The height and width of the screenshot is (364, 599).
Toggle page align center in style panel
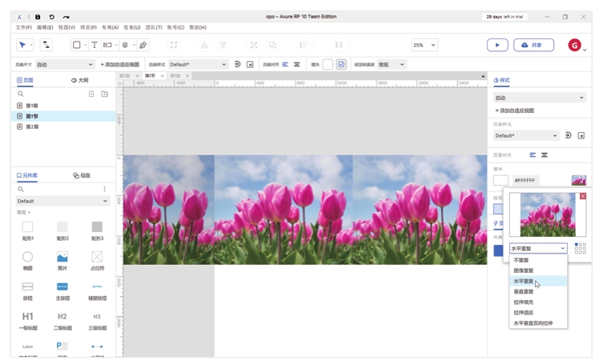tap(545, 155)
